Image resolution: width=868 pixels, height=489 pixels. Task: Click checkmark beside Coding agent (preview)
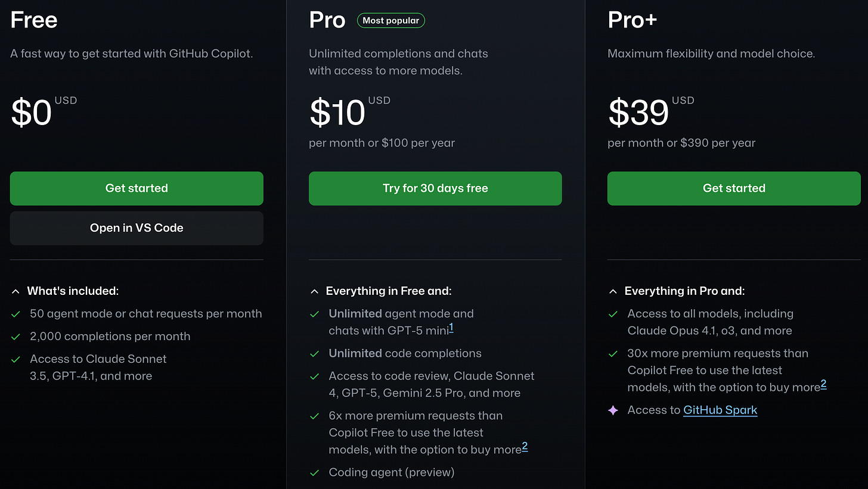tap(315, 473)
